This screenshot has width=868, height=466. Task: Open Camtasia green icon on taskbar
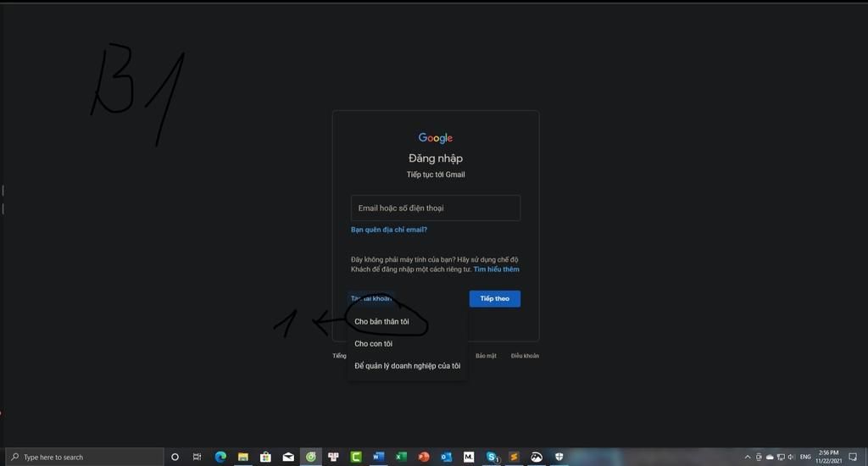tap(356, 458)
